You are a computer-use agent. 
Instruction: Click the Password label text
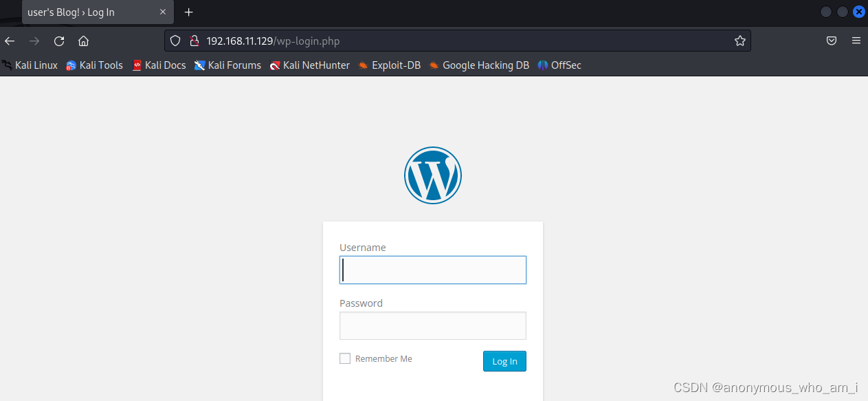[x=361, y=303]
